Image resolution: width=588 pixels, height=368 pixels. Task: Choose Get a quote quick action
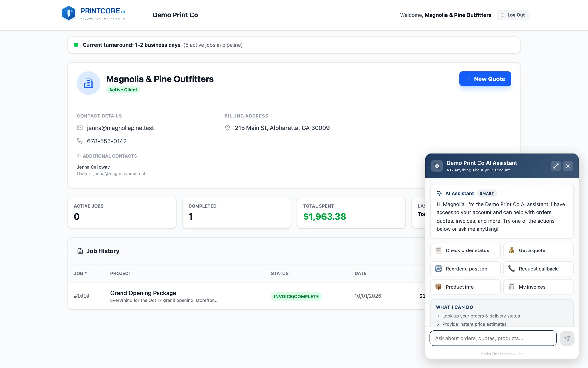click(x=539, y=250)
